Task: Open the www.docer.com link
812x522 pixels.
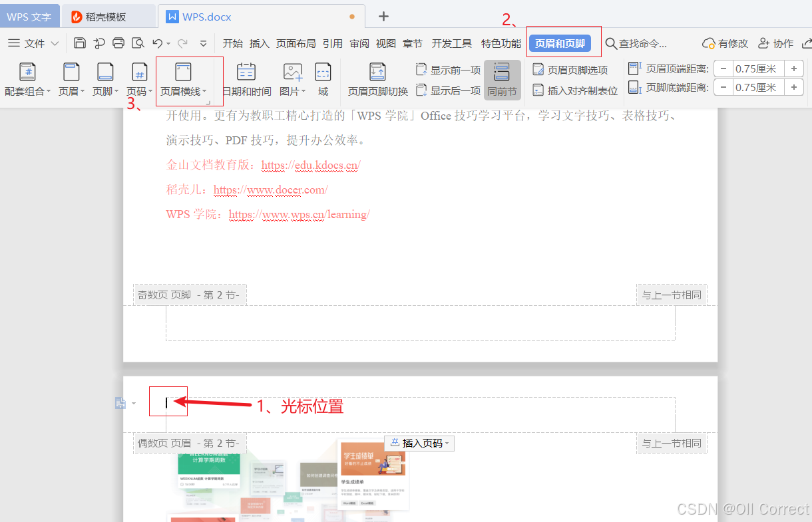Action: click(270, 190)
